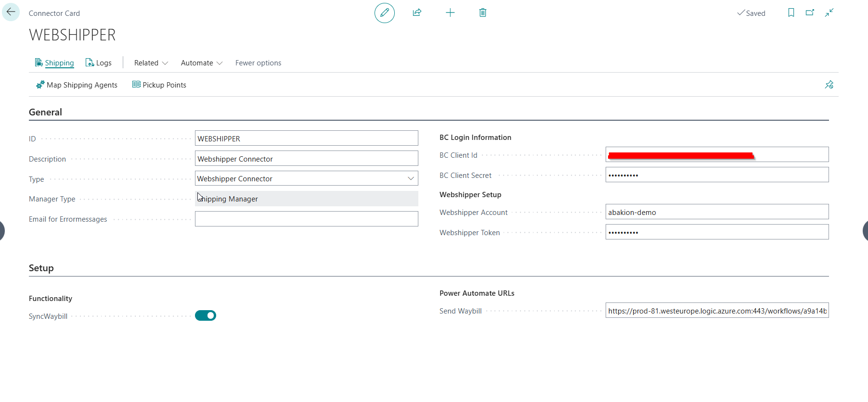Click the Webshipper Account input field
The image size is (868, 402).
pyautogui.click(x=716, y=212)
